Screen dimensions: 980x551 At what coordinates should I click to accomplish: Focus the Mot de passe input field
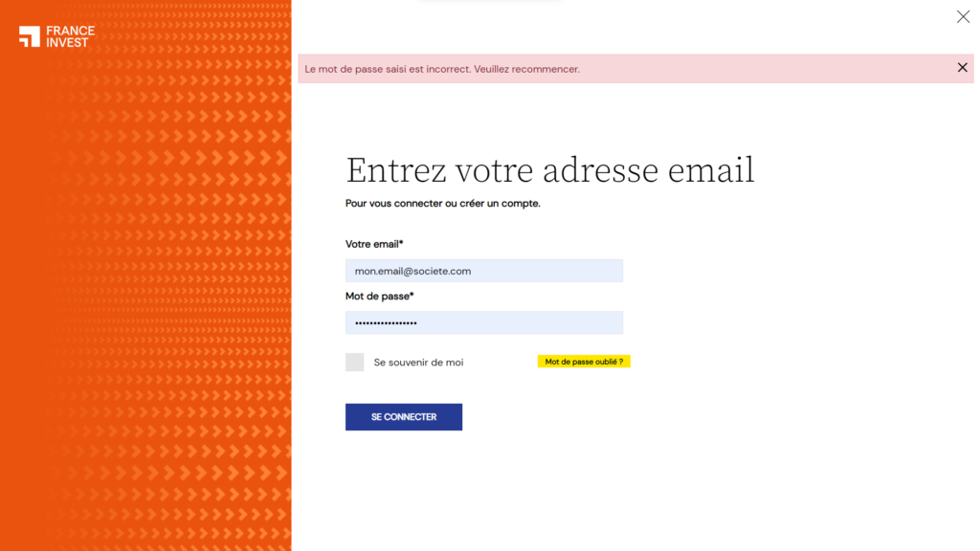pyautogui.click(x=483, y=322)
